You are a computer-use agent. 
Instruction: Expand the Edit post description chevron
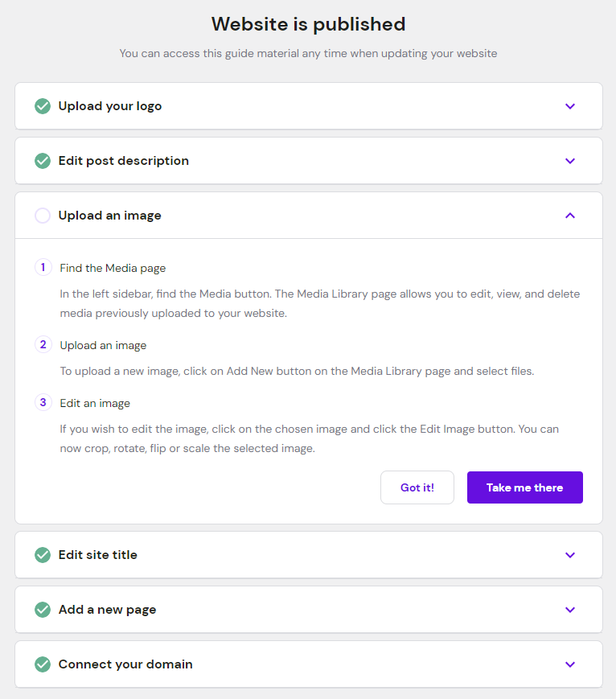tap(570, 161)
